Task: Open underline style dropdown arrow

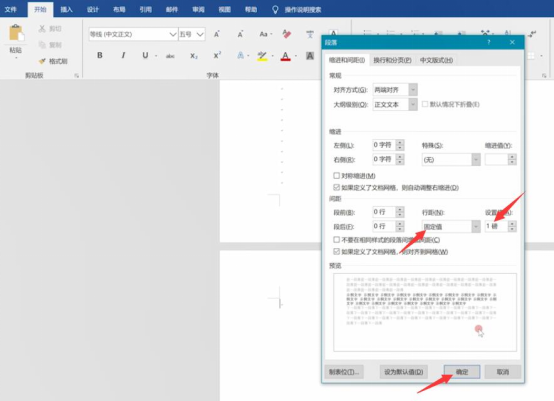Action: (156, 56)
